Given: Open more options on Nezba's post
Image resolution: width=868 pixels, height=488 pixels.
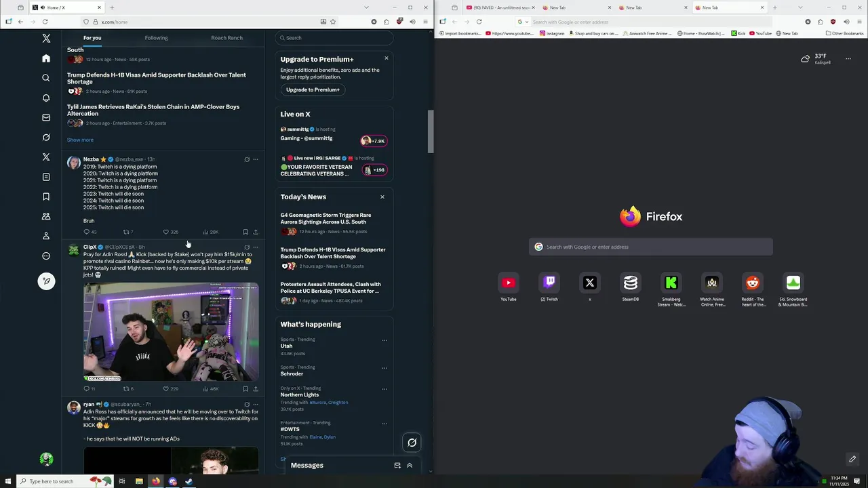Looking at the screenshot, I should point(256,159).
